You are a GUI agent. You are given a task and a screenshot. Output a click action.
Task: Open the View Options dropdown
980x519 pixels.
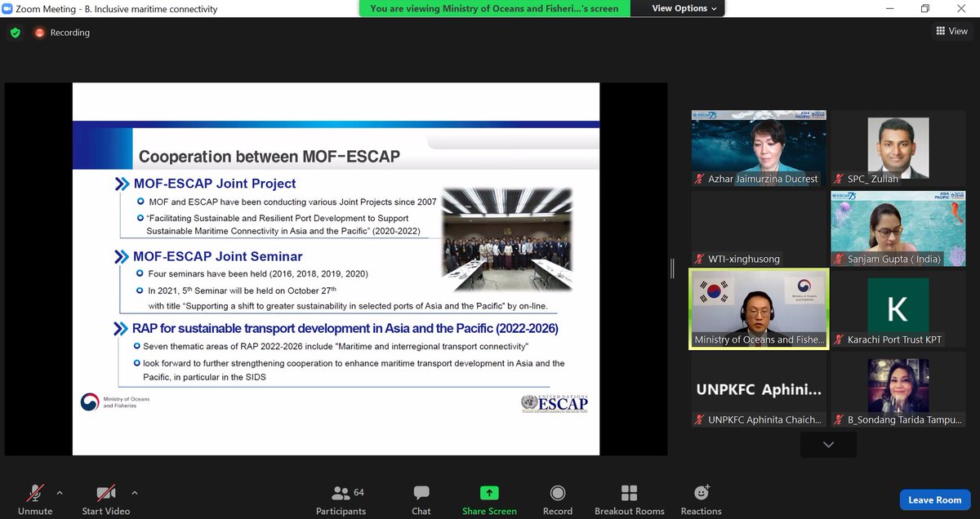click(684, 8)
